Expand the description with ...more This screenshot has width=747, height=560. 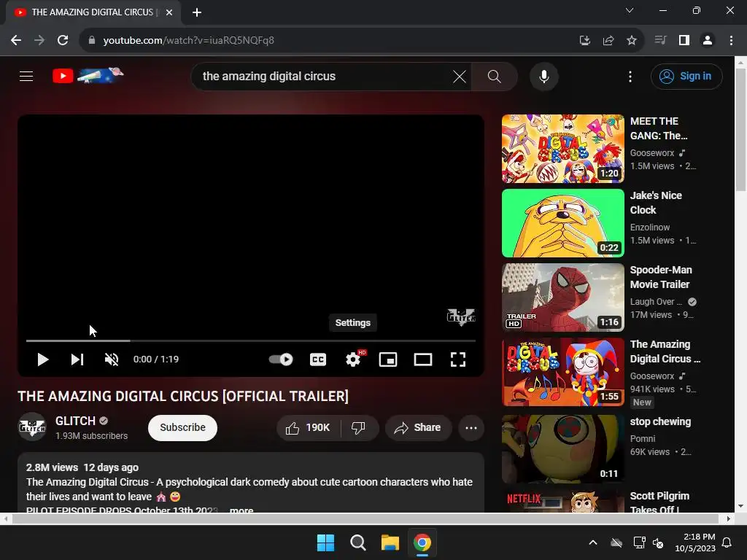click(241, 510)
